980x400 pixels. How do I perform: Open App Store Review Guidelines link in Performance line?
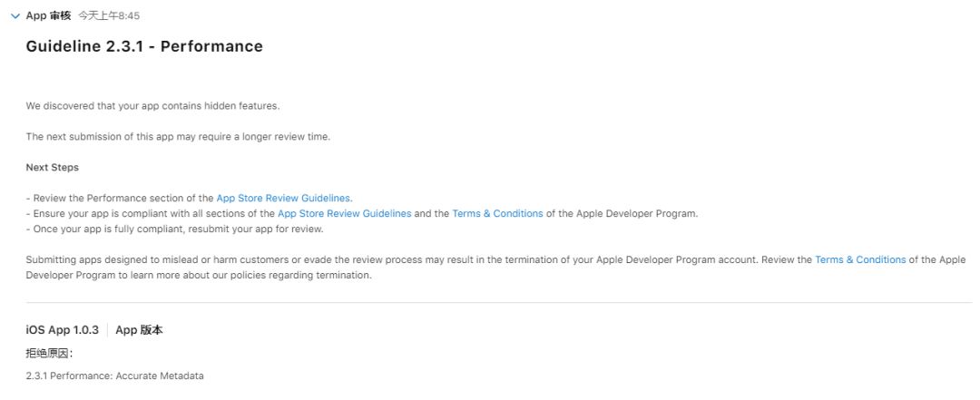coord(283,198)
